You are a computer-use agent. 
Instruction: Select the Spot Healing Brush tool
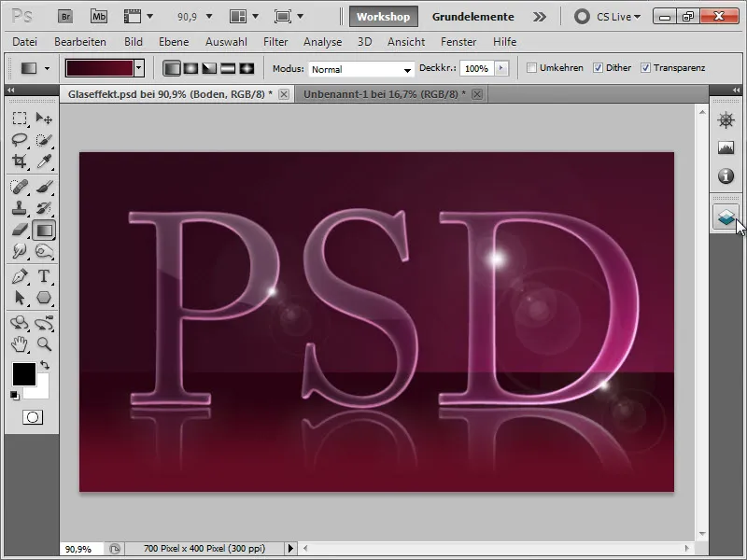pyautogui.click(x=20, y=186)
